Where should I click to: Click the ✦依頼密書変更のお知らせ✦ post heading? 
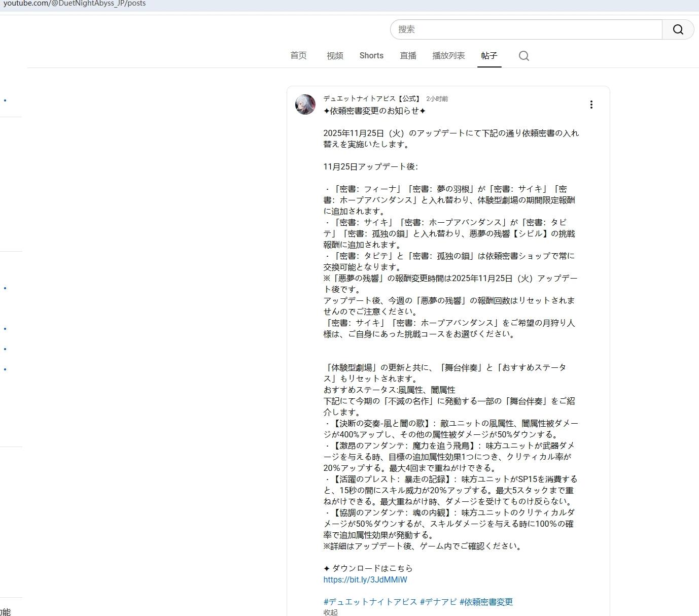coord(374,111)
